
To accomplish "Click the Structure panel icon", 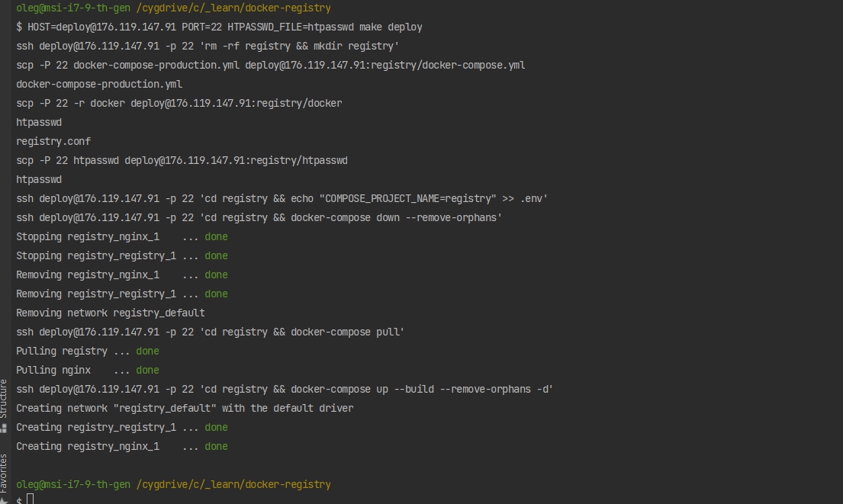I will pos(4,429).
